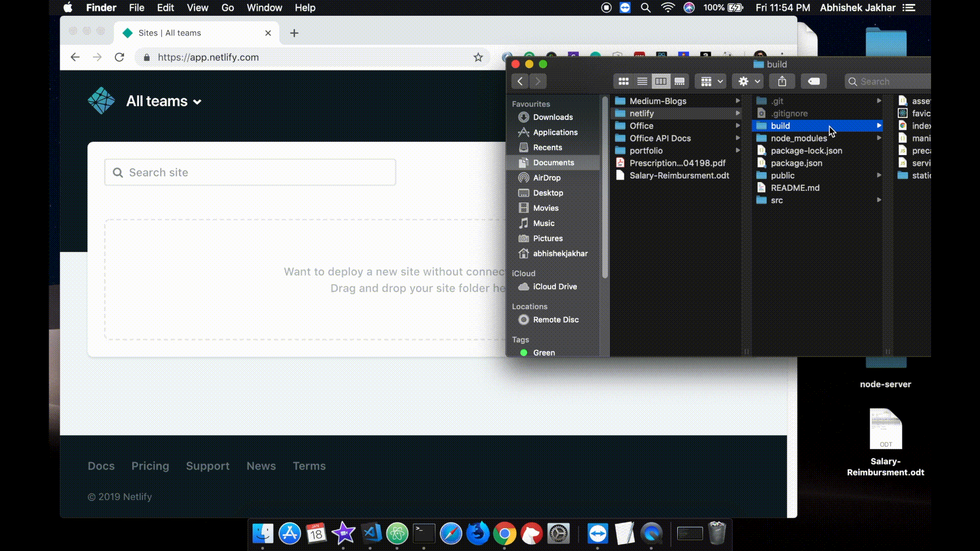Select Finder gallery view button
980x551 pixels.
point(679,82)
